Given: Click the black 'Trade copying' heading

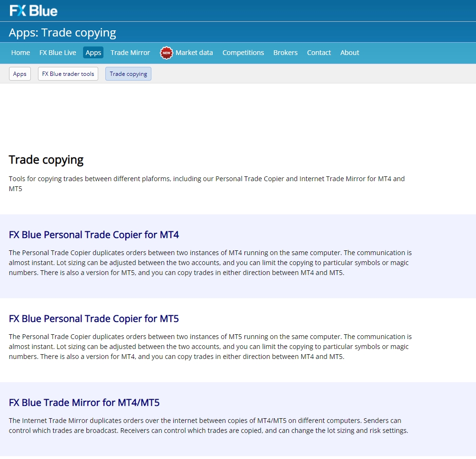Looking at the screenshot, I should tap(46, 160).
